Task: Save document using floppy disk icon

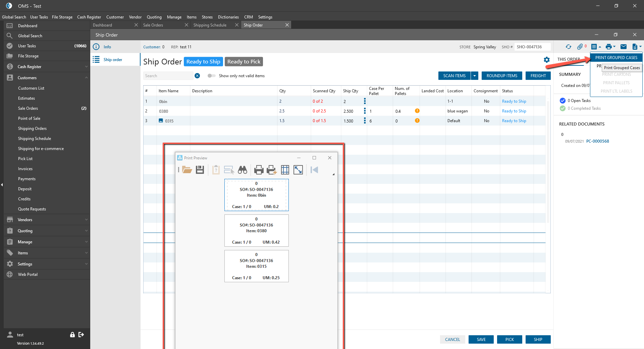Action: pos(200,170)
